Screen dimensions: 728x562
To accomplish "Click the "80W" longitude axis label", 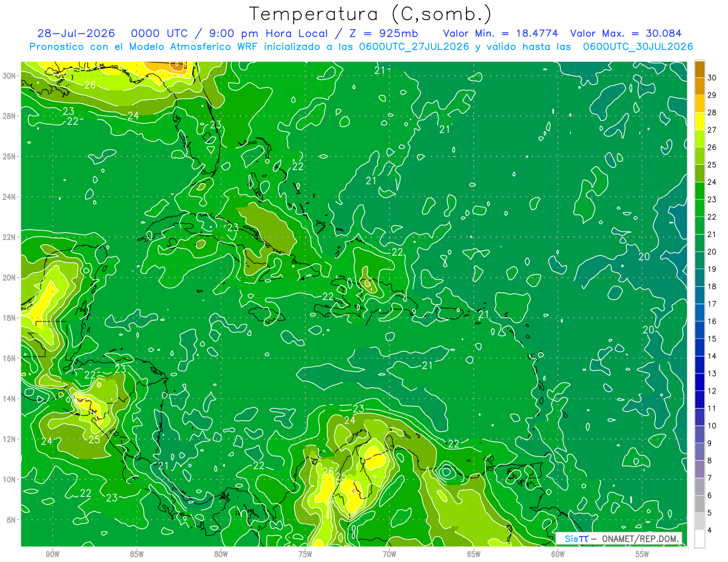I will (221, 554).
